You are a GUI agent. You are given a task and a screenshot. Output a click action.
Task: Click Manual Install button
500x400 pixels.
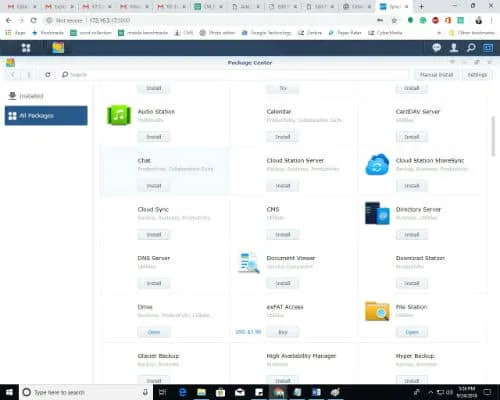436,75
